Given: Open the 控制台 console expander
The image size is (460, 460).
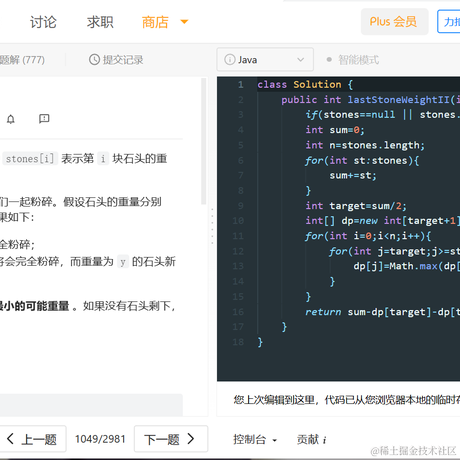Looking at the screenshot, I should 255,439.
